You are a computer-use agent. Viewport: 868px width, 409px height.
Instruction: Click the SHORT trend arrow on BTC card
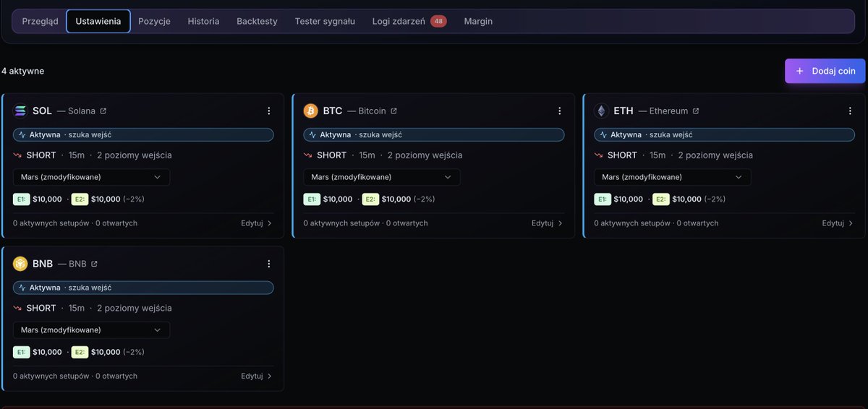click(x=308, y=155)
